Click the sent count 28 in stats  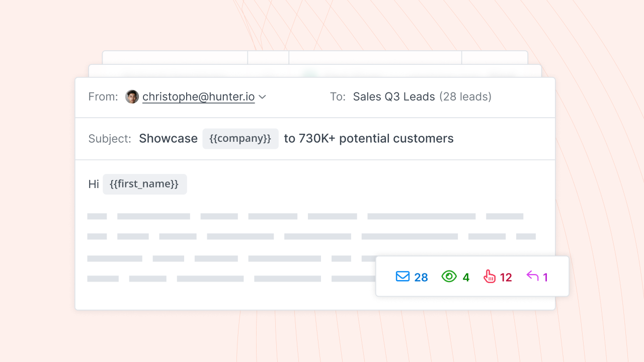(x=421, y=278)
